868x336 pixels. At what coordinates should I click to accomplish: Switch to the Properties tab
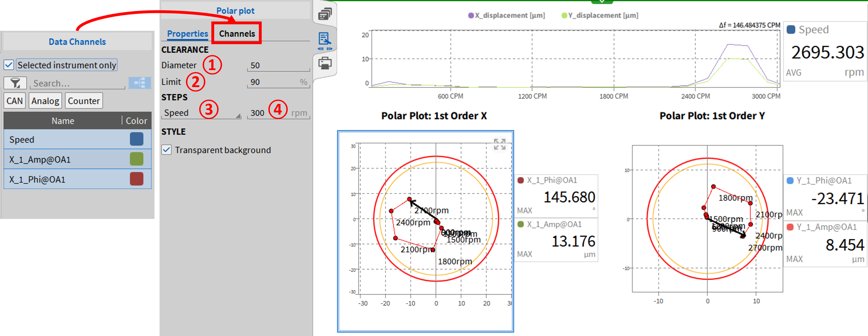[x=187, y=33]
